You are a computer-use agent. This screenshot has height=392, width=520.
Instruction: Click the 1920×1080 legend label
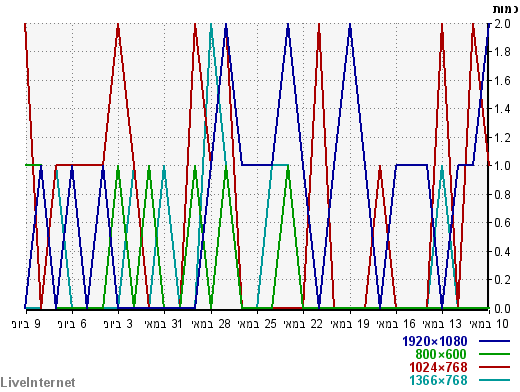pyautogui.click(x=435, y=341)
